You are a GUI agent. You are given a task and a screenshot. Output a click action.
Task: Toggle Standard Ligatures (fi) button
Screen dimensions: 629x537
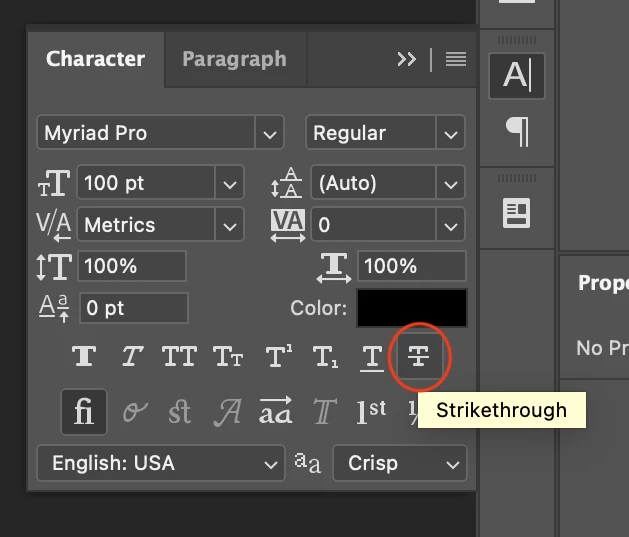84,411
